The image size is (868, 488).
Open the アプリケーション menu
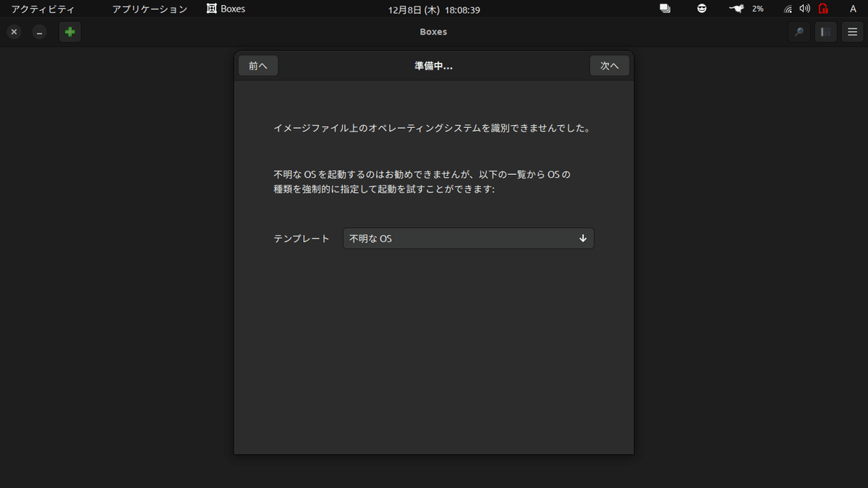click(149, 9)
